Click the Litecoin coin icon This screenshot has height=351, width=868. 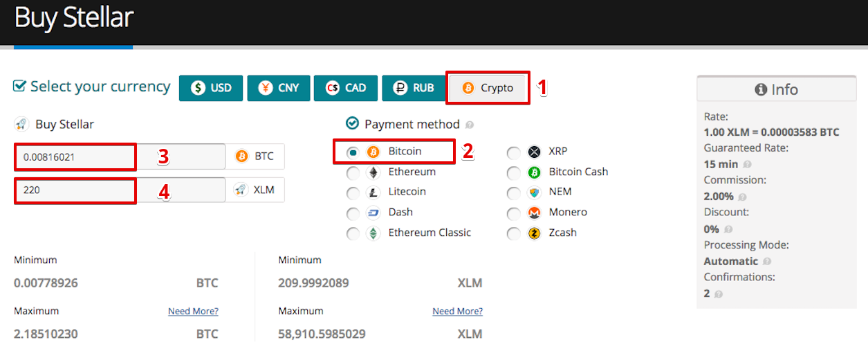[x=373, y=192]
